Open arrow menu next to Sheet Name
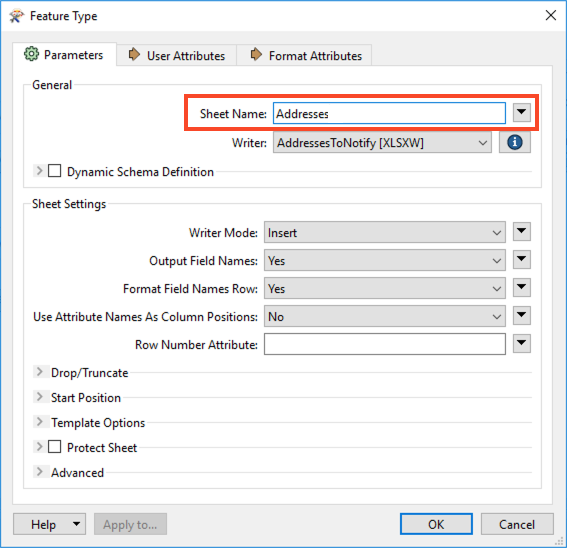This screenshot has width=567, height=548. coord(521,112)
